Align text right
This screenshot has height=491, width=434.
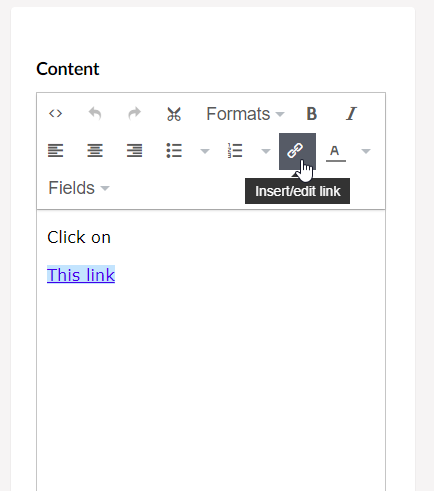click(134, 151)
